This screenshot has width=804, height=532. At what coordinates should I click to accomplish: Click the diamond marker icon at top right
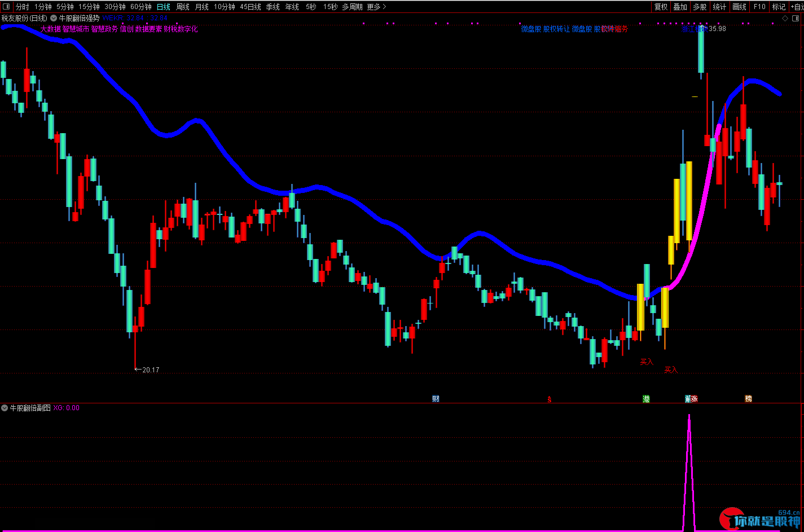coord(785,18)
